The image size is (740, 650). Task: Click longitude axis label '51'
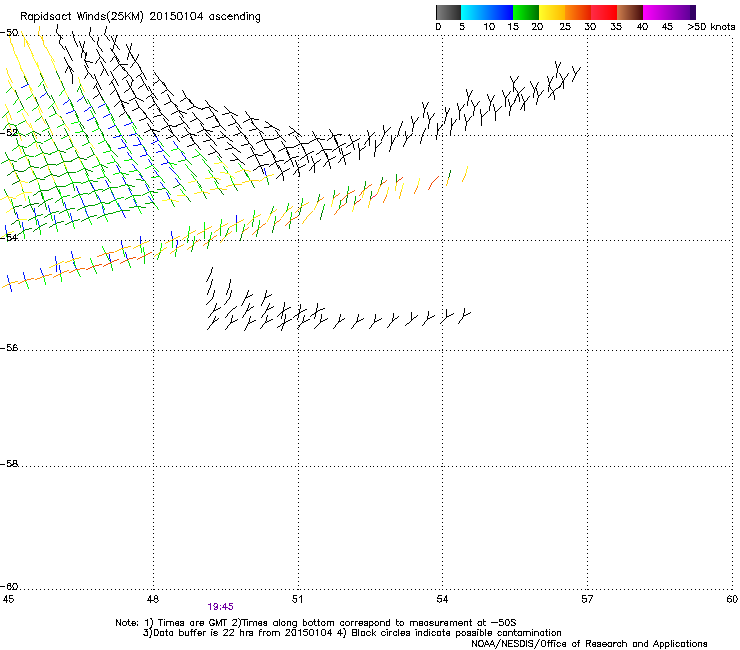(x=297, y=599)
